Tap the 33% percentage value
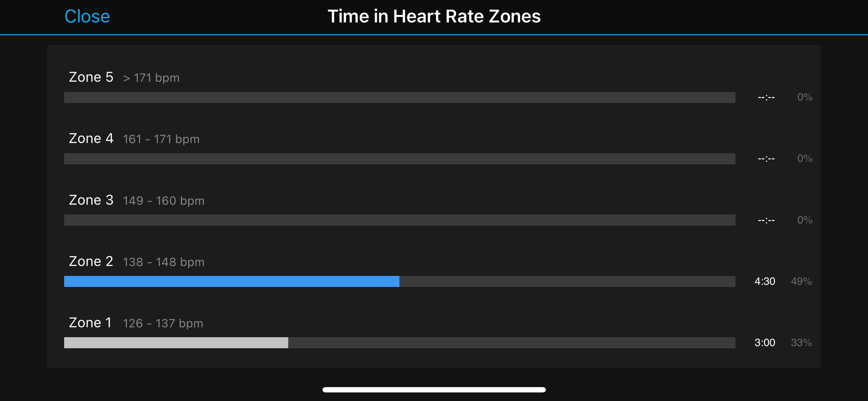The height and width of the screenshot is (401, 868). (x=801, y=343)
